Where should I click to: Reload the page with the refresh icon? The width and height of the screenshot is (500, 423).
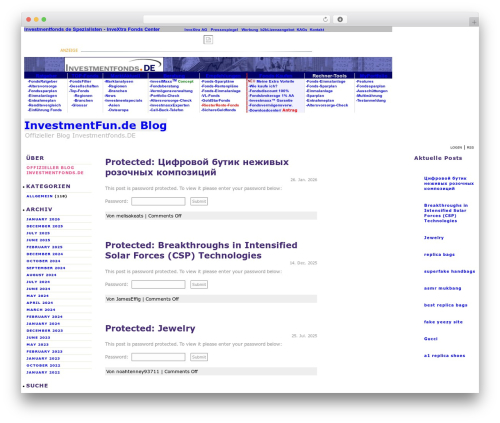(x=325, y=20)
